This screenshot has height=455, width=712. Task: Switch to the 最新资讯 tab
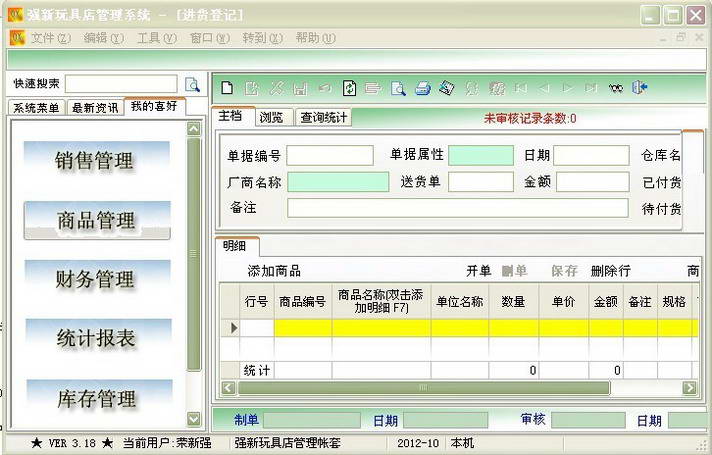point(95,108)
